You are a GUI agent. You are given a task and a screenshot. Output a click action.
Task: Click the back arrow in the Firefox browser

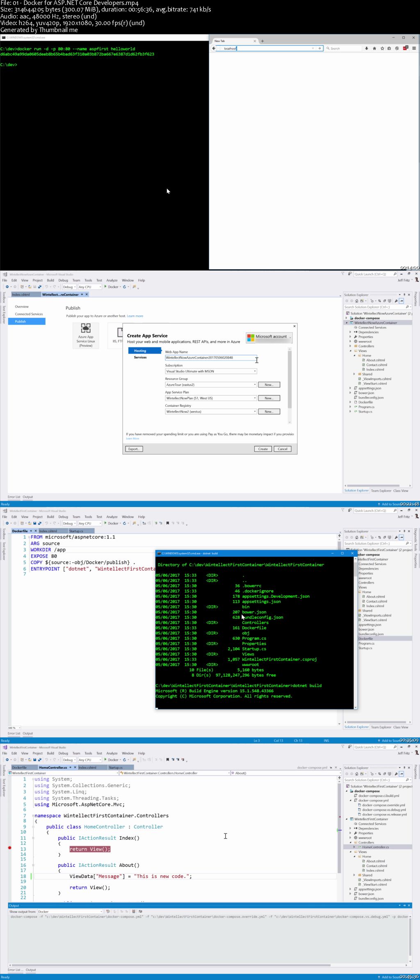tap(214, 48)
